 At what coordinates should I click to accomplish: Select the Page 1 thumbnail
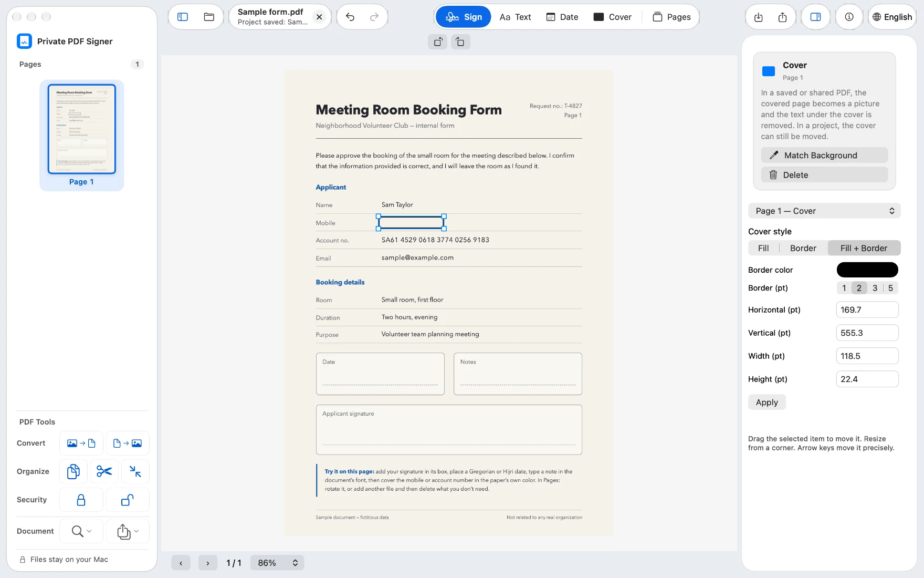coord(82,135)
